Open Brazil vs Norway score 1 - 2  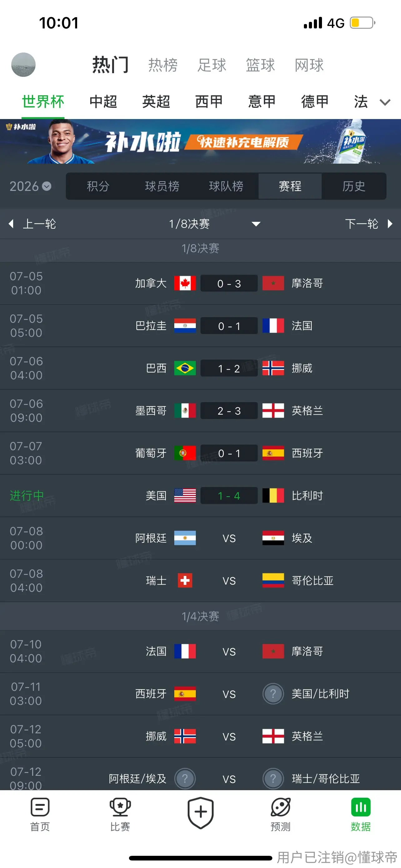coord(229,368)
